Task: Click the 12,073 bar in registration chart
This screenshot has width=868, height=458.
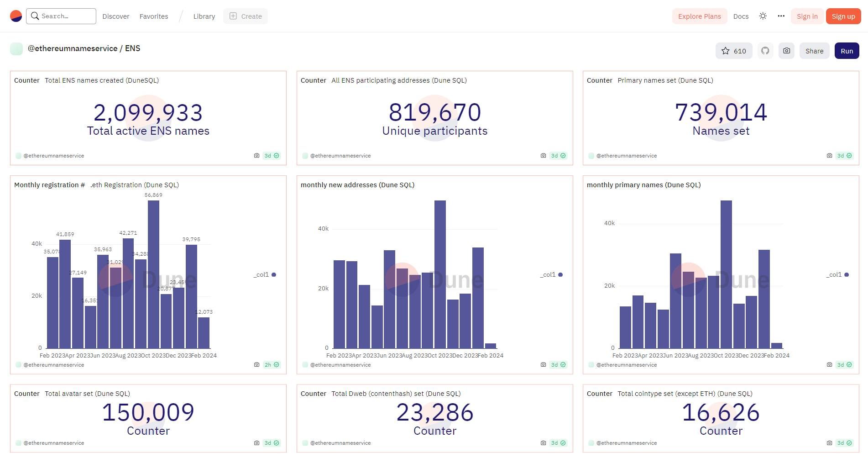Action: pyautogui.click(x=204, y=333)
